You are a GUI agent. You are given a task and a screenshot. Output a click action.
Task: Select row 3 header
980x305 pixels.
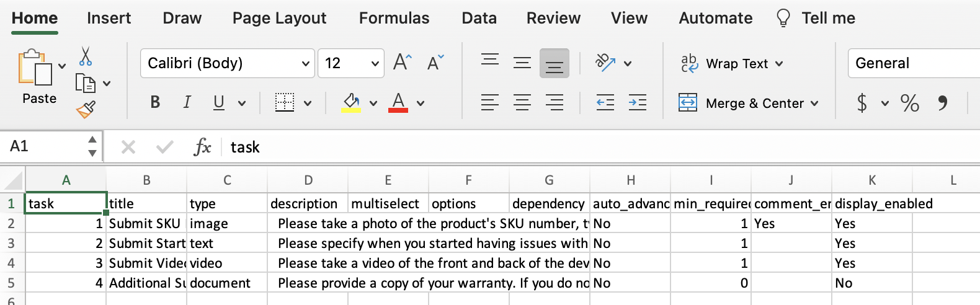(x=11, y=243)
